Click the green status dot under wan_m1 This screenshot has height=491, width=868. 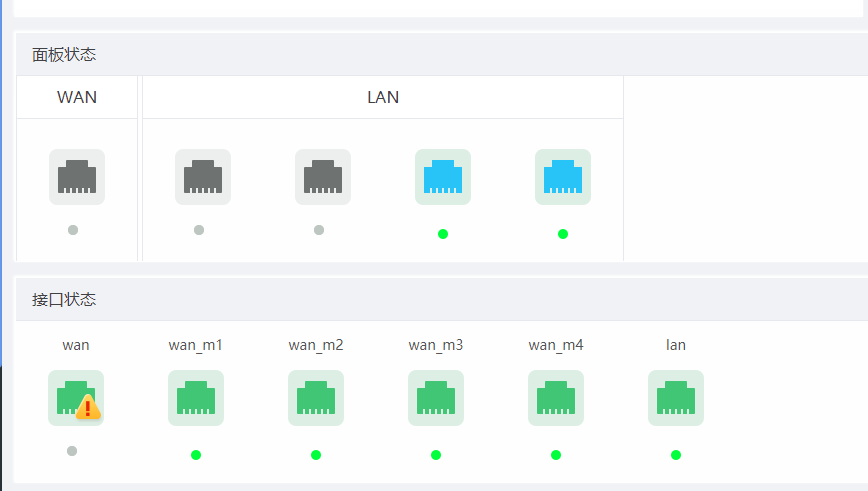tap(196, 455)
